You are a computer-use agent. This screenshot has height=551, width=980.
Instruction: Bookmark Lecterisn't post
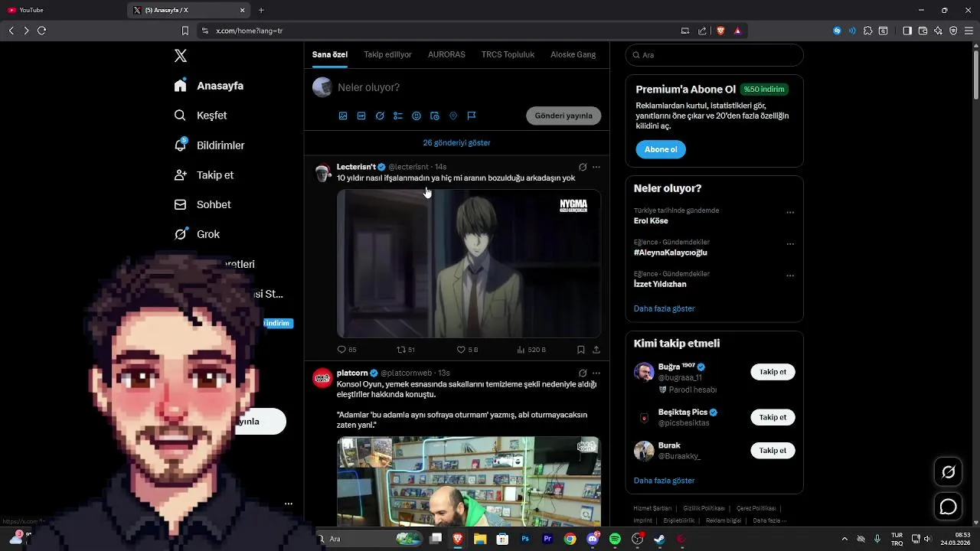581,350
